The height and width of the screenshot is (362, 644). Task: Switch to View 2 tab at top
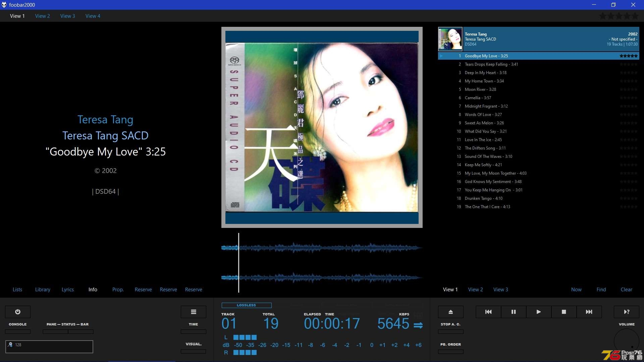(43, 16)
